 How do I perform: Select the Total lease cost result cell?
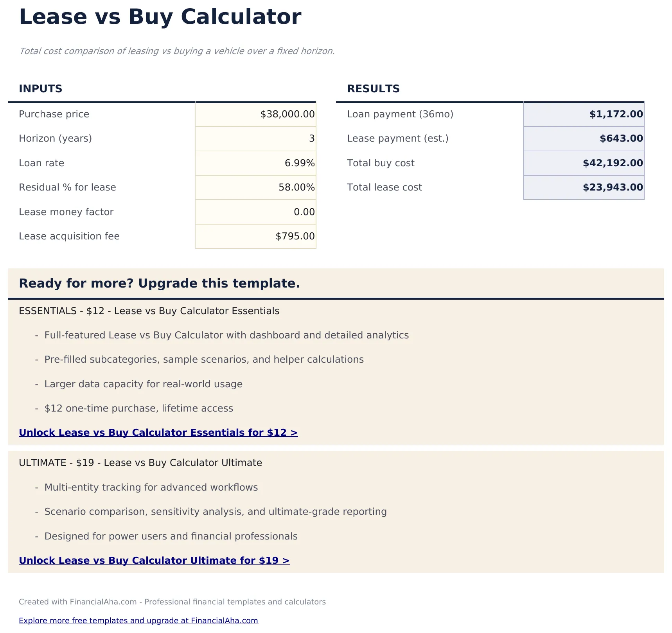(583, 187)
